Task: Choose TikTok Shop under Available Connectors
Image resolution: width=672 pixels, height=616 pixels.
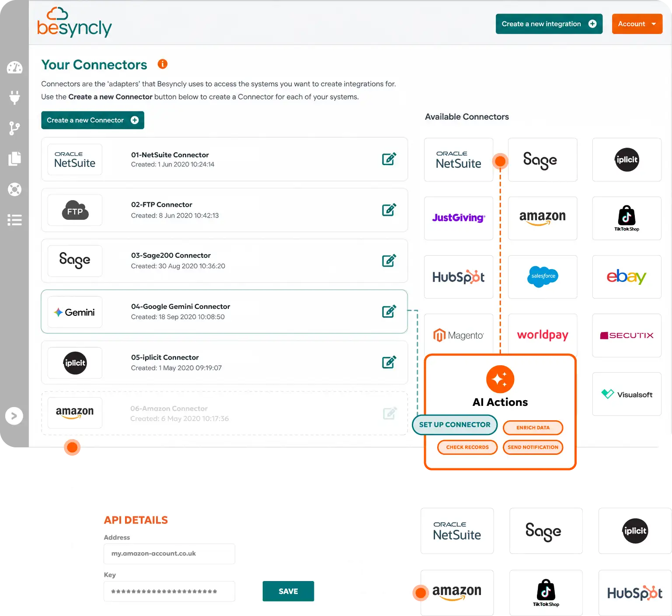Action: (627, 218)
